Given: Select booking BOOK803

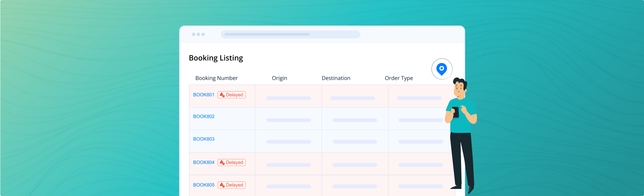Looking at the screenshot, I should click(x=204, y=139).
